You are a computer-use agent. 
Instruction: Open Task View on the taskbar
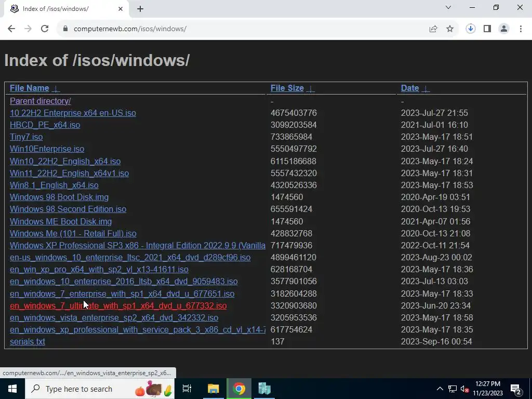click(187, 389)
